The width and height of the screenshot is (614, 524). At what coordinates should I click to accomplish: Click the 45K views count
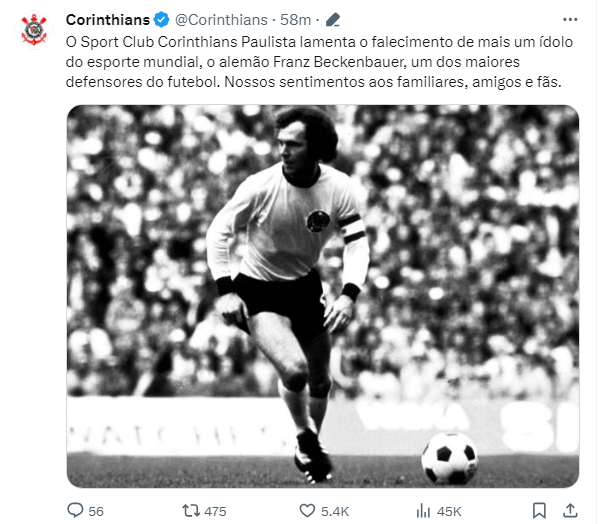pos(449,511)
